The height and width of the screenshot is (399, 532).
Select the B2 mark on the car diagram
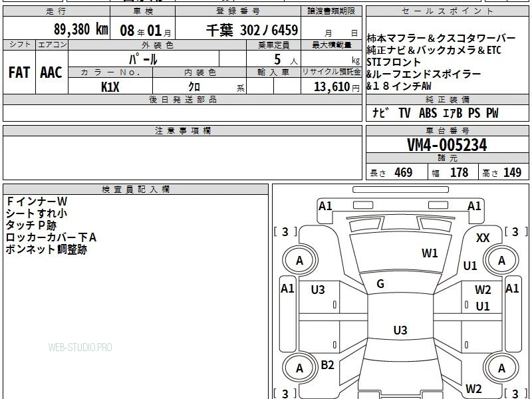coord(327,364)
